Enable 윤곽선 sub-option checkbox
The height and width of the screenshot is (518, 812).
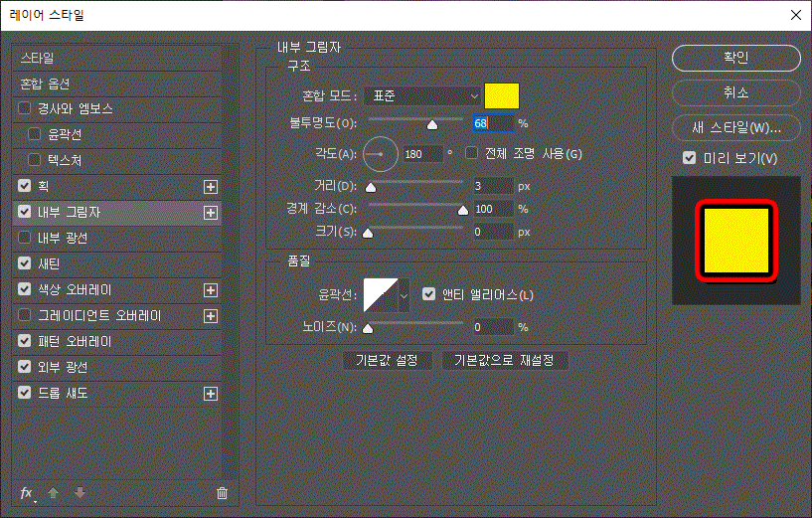point(34,134)
